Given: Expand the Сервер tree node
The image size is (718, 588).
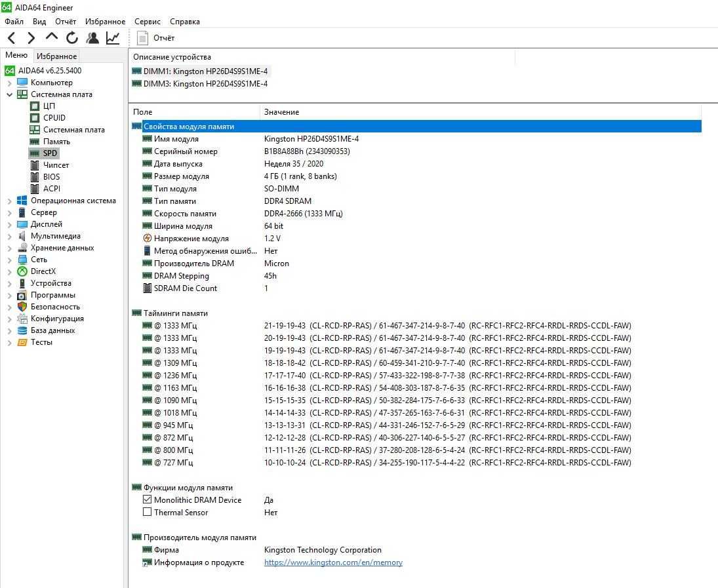Looking at the screenshot, I should point(10,213).
